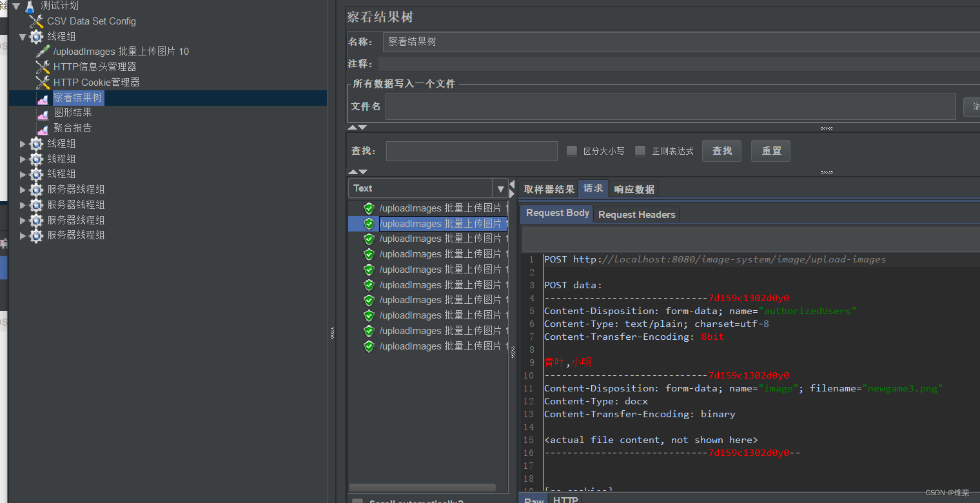Click the 'Content-Transfer-Encoding: 8bit' line

[x=634, y=337]
